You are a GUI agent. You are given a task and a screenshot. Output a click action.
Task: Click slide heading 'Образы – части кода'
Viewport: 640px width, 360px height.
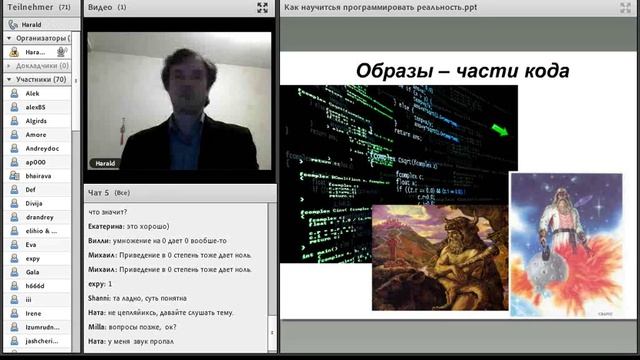(462, 71)
